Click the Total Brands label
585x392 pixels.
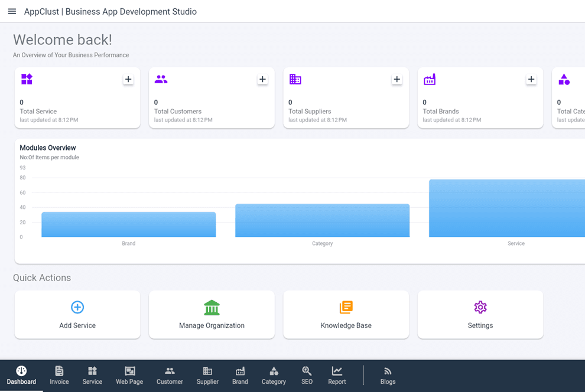[441, 112]
